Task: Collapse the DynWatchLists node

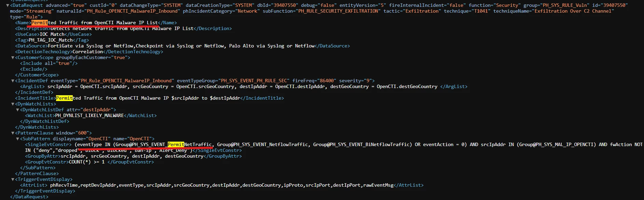Action: pos(13,104)
